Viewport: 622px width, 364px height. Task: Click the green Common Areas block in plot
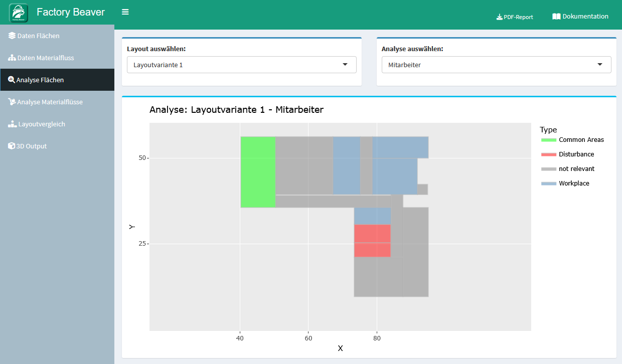(258, 172)
